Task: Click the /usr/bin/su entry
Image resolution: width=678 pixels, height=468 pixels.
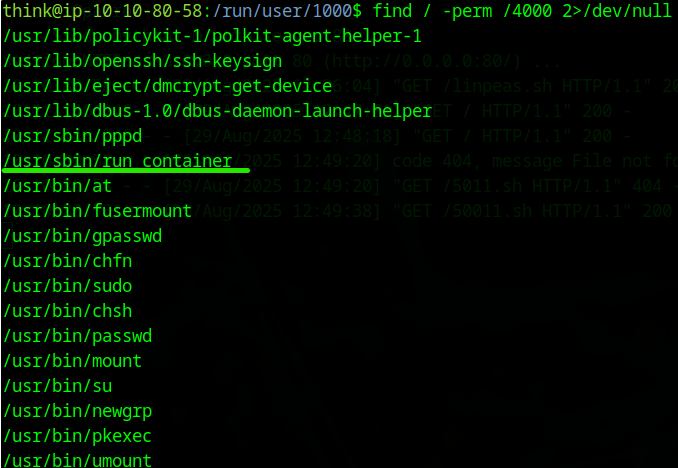Action: pyautogui.click(x=58, y=386)
